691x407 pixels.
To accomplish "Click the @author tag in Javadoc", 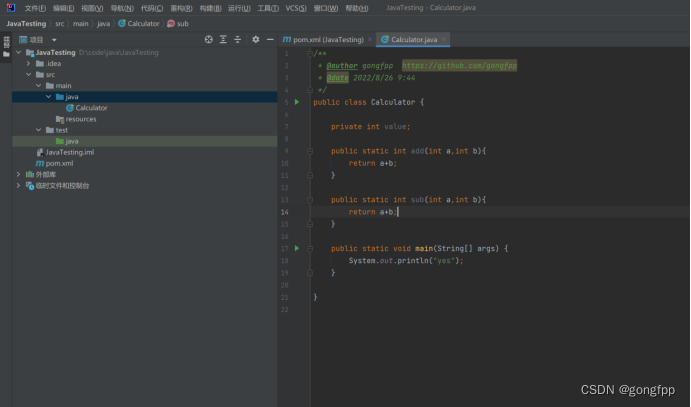I will coord(342,66).
